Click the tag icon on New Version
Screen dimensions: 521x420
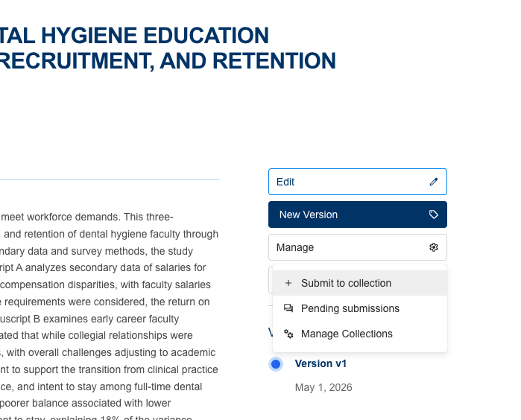pyautogui.click(x=433, y=214)
